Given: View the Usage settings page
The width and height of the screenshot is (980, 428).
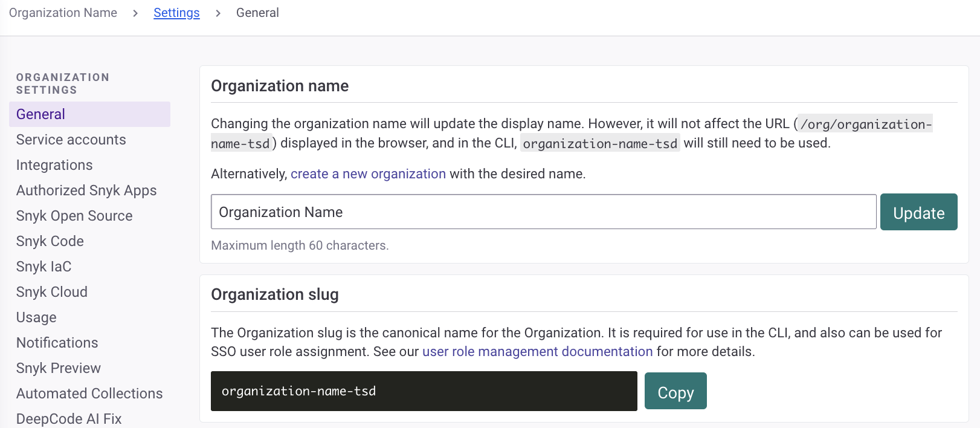Looking at the screenshot, I should pyautogui.click(x=36, y=317).
